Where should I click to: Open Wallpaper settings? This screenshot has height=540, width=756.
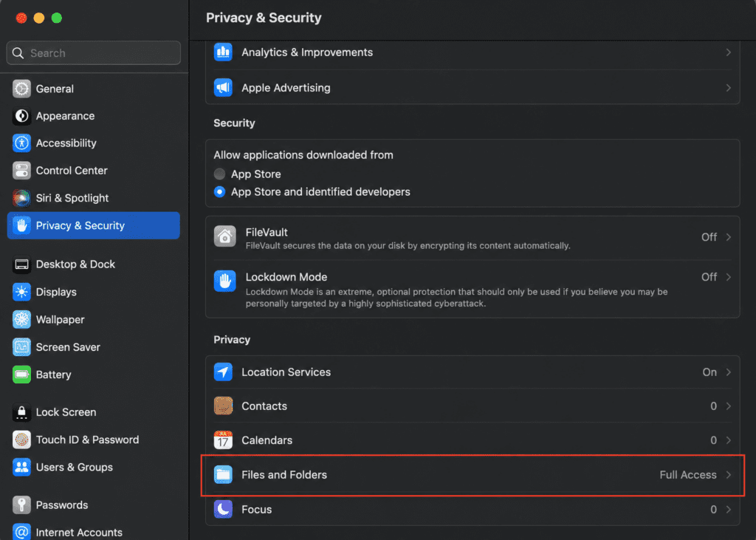tap(94, 319)
